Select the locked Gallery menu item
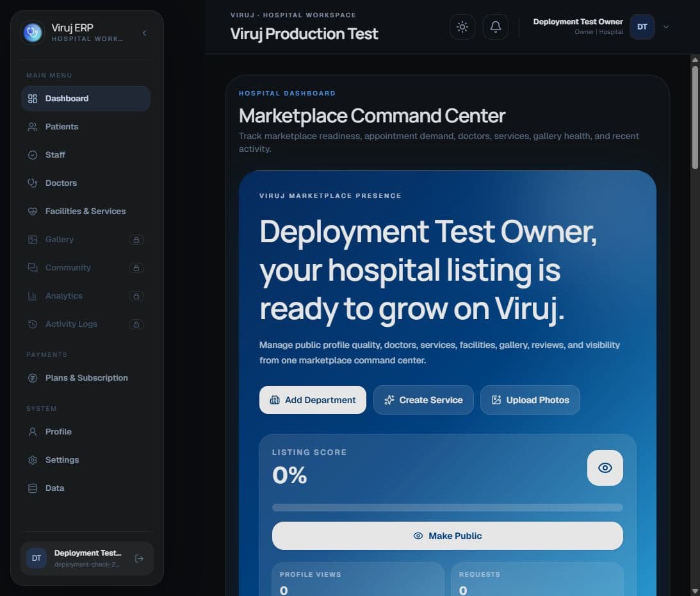The height and width of the screenshot is (596, 700). point(86,240)
